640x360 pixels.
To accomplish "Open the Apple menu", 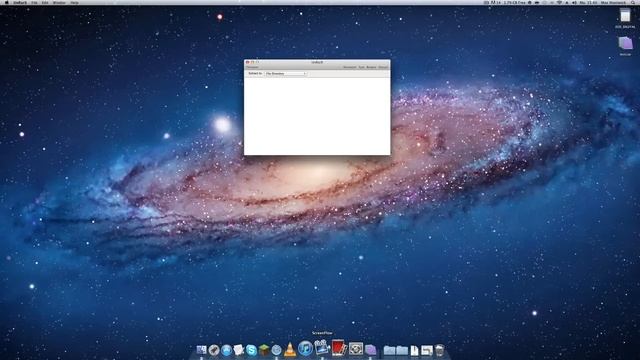I will pyautogui.click(x=6, y=2).
